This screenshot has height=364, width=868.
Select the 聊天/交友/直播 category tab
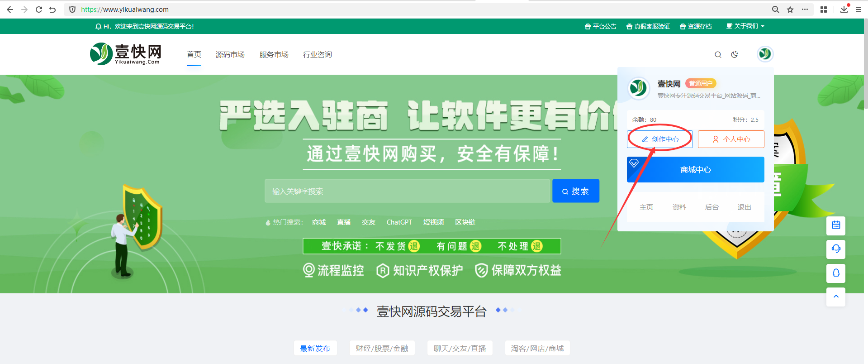click(460, 348)
